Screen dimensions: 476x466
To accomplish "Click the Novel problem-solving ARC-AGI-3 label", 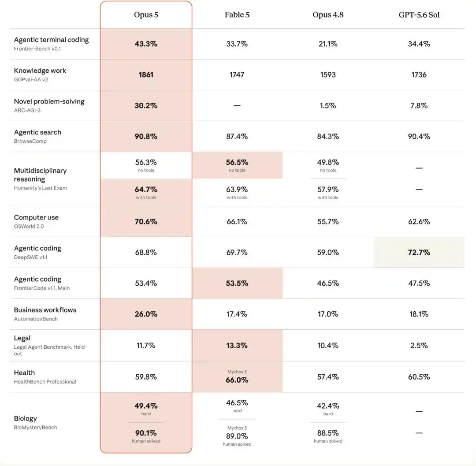I will [x=49, y=105].
